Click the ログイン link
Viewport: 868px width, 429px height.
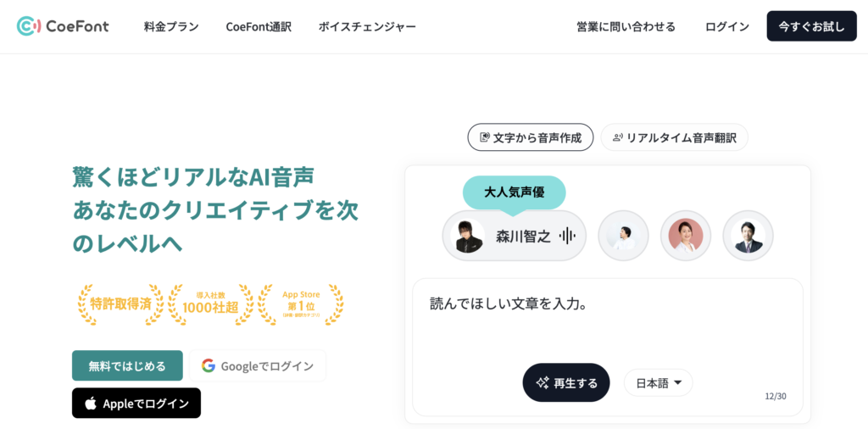coord(727,26)
